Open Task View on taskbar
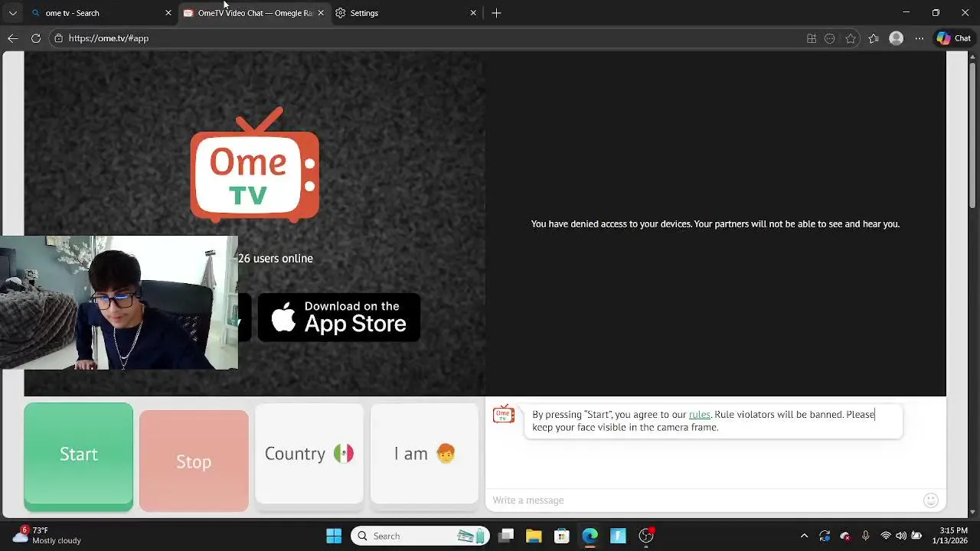 coord(506,536)
